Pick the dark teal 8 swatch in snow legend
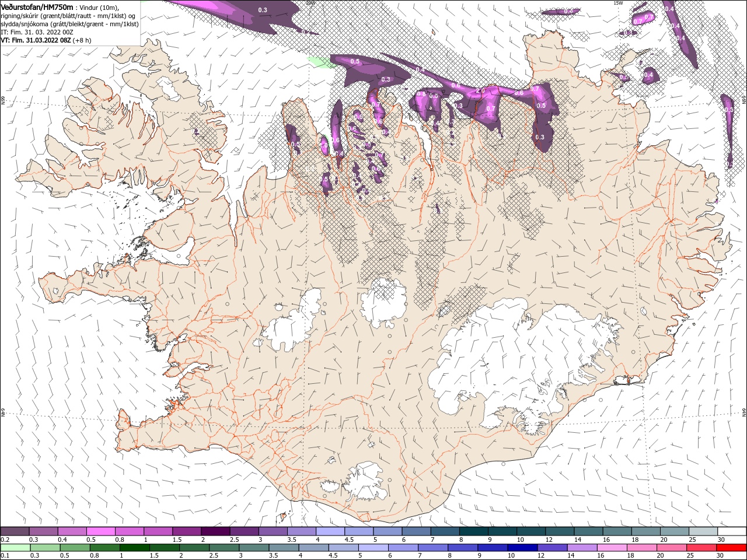The image size is (747, 560). 474,531
